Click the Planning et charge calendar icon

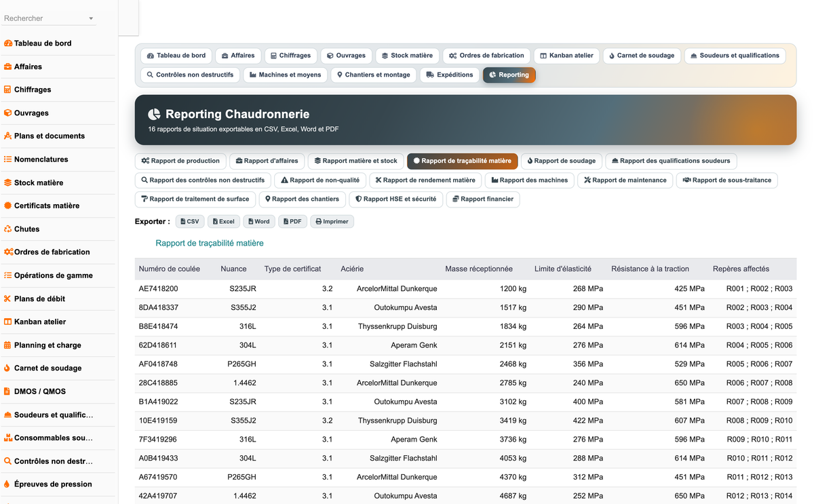(8, 345)
